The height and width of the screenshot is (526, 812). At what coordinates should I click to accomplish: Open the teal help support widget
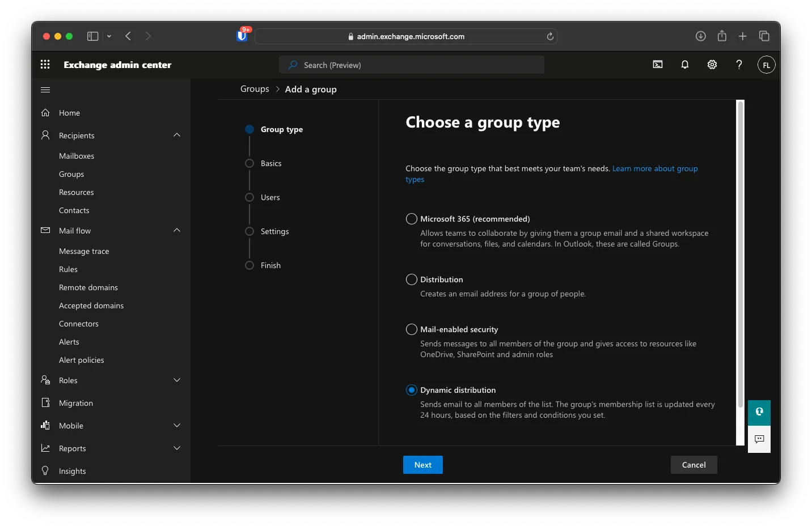759,412
